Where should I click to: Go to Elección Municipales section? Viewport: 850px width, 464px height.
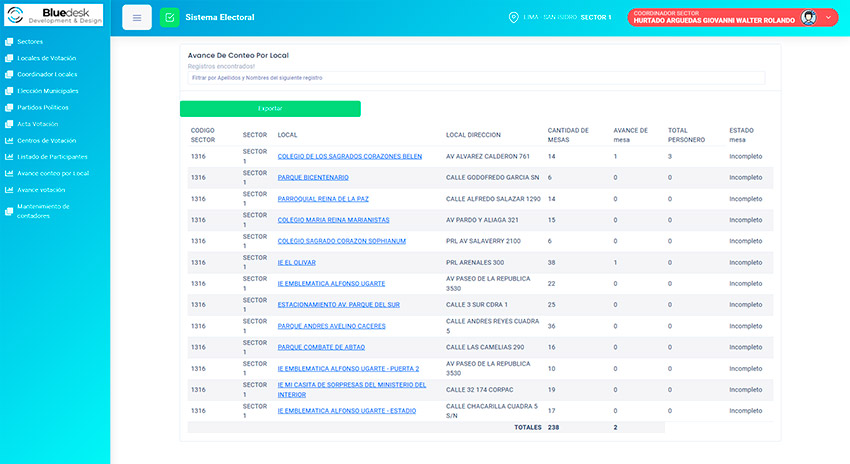(x=50, y=91)
